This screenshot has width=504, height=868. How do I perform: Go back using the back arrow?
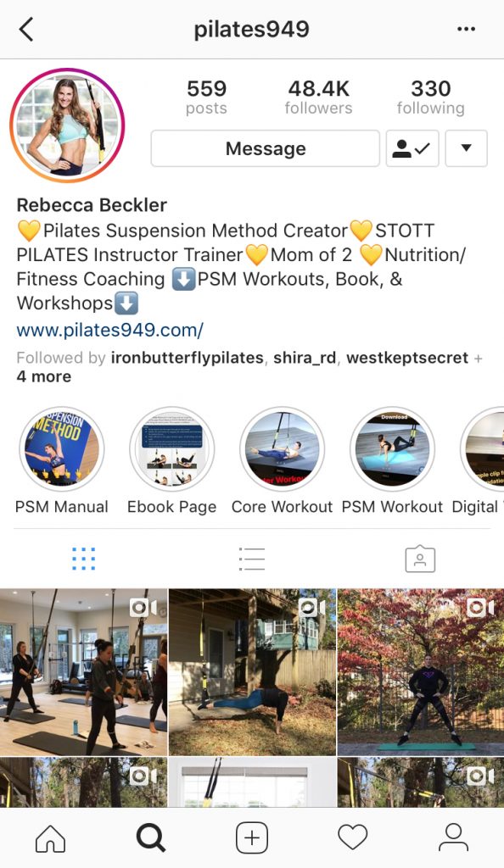pyautogui.click(x=26, y=29)
